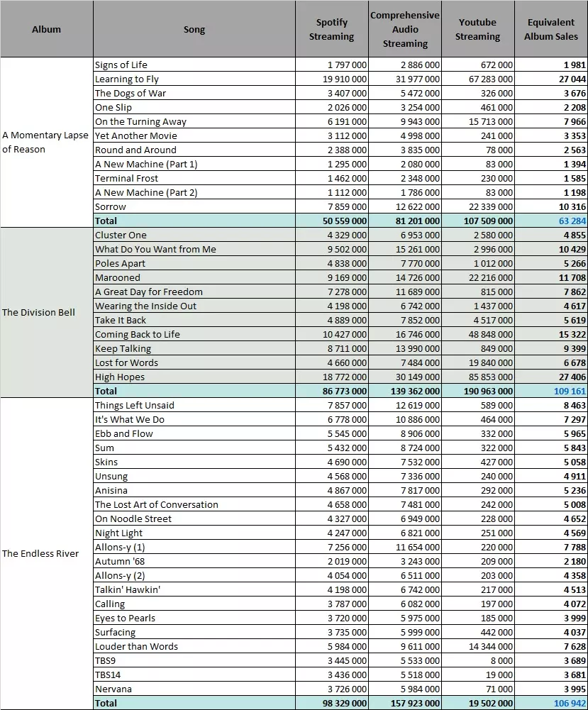Click the Calling song cell
588x710 pixels.
(x=194, y=604)
